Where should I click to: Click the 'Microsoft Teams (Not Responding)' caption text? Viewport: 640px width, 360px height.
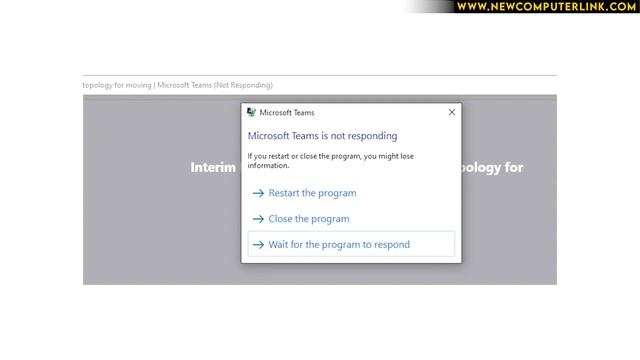[215, 85]
